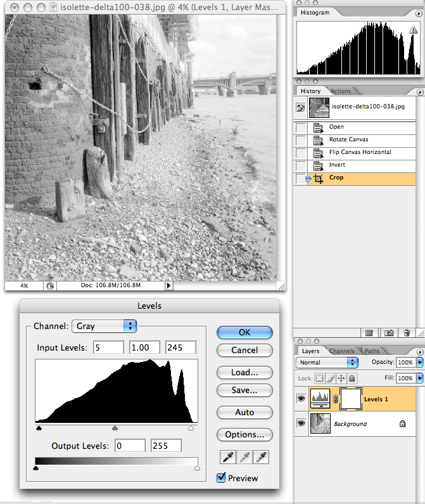Switch to the Channels tab
Image resolution: width=425 pixels, height=504 pixels.
[x=342, y=351]
